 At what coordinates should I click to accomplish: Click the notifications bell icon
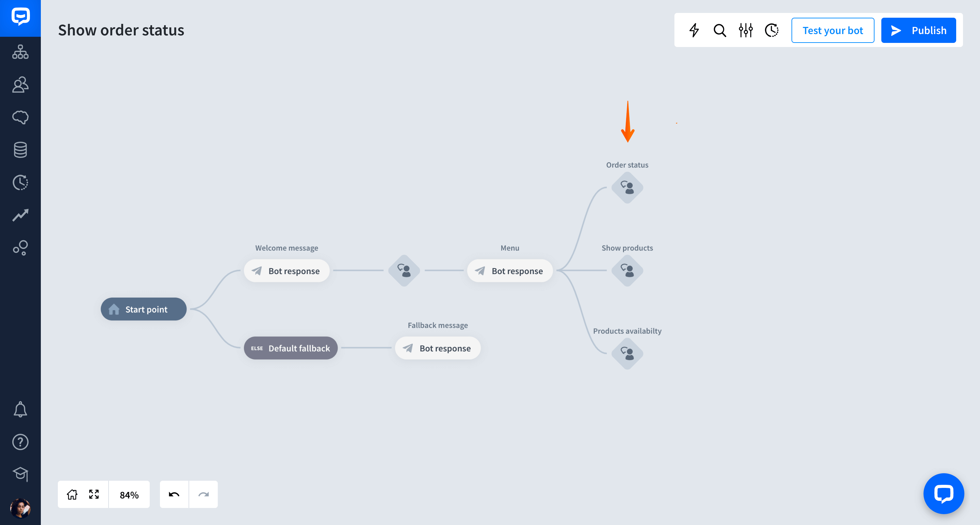20,410
